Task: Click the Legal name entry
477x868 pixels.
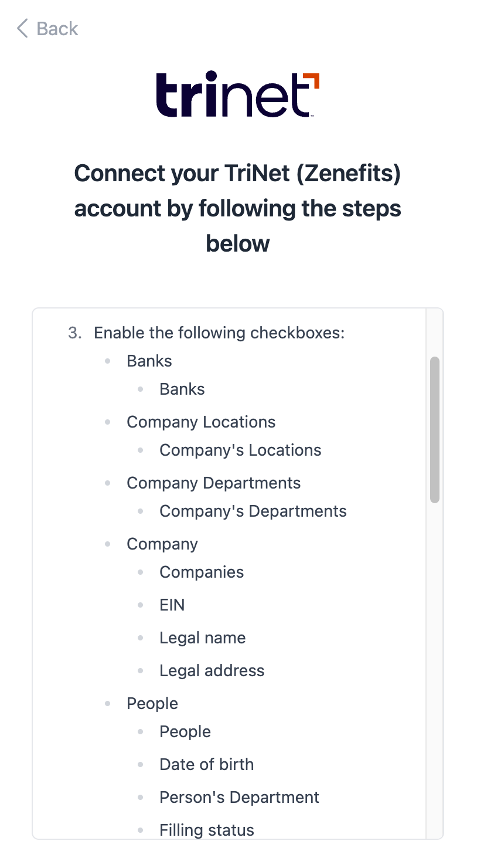Action: (203, 638)
